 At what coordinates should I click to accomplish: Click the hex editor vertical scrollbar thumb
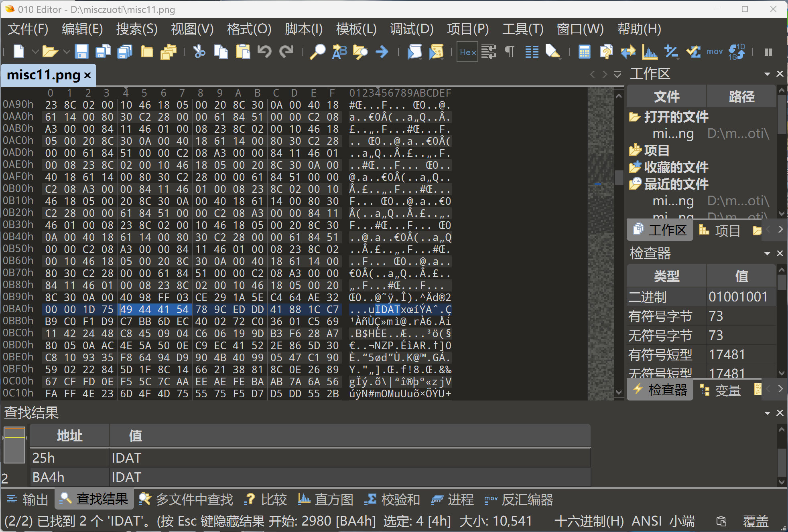click(619, 177)
